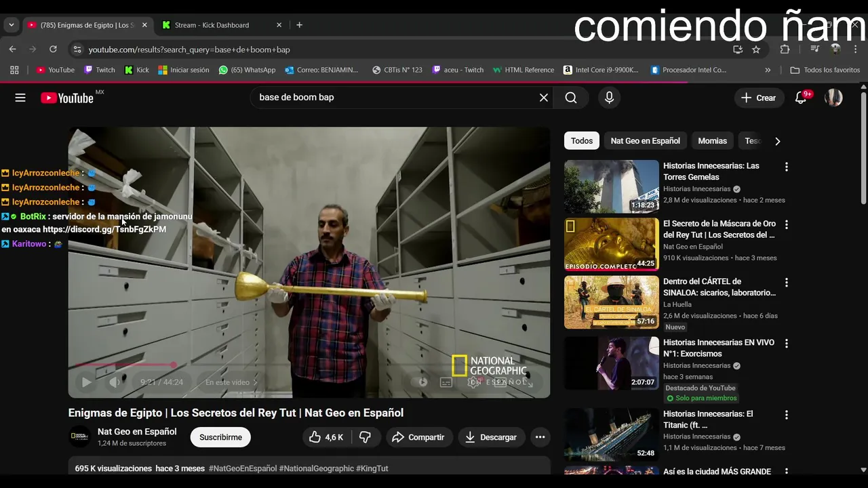
Task: Bookmark this page with the star
Action: click(756, 49)
